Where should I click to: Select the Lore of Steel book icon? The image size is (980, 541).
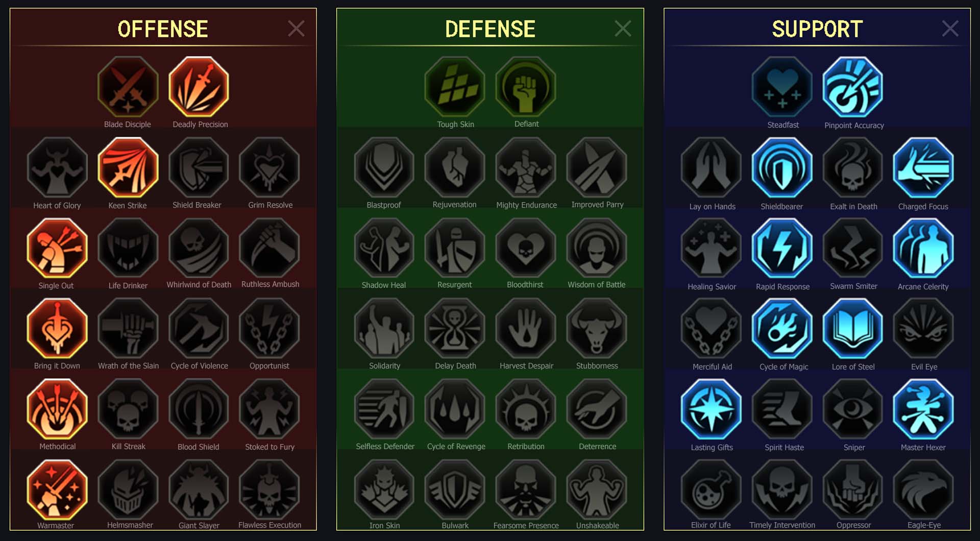853,329
